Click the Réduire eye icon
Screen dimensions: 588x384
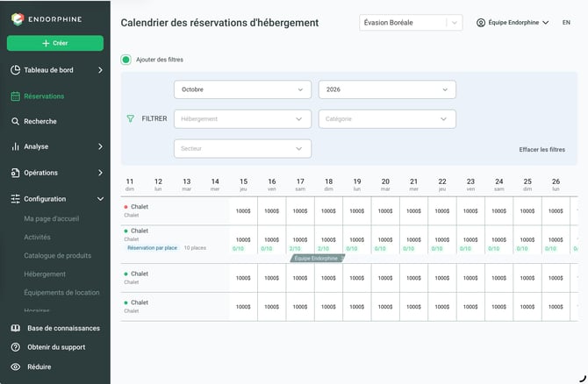16,366
